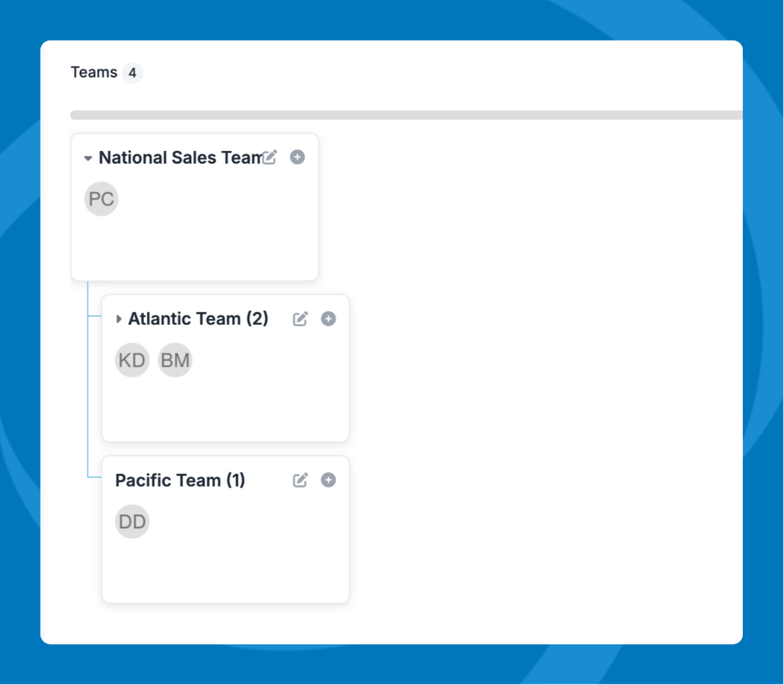Image resolution: width=784 pixels, height=685 pixels.
Task: Select the Pacific Team (1) title
Action: click(x=180, y=480)
